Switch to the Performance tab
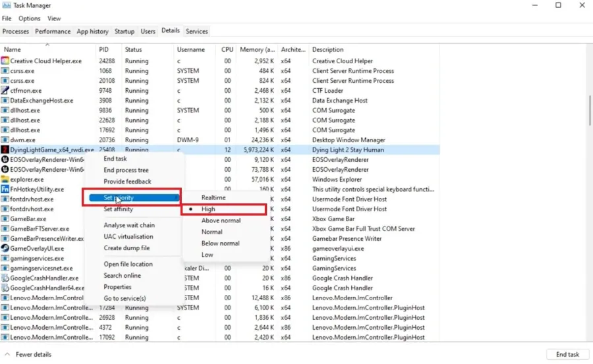The width and height of the screenshot is (593, 364). 53,32
